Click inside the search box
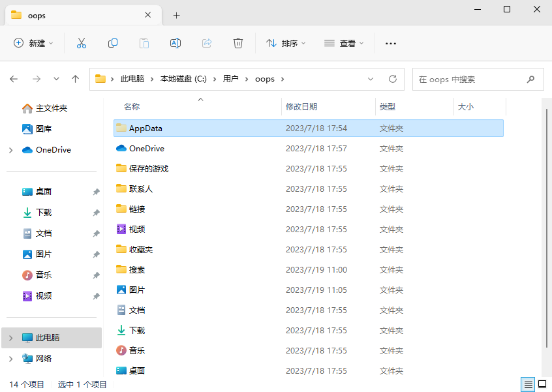Screen dimensions: 552x392 point(470,79)
